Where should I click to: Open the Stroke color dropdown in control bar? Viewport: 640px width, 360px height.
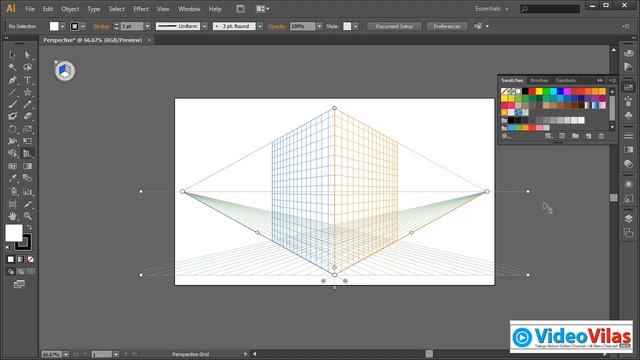[x=83, y=26]
